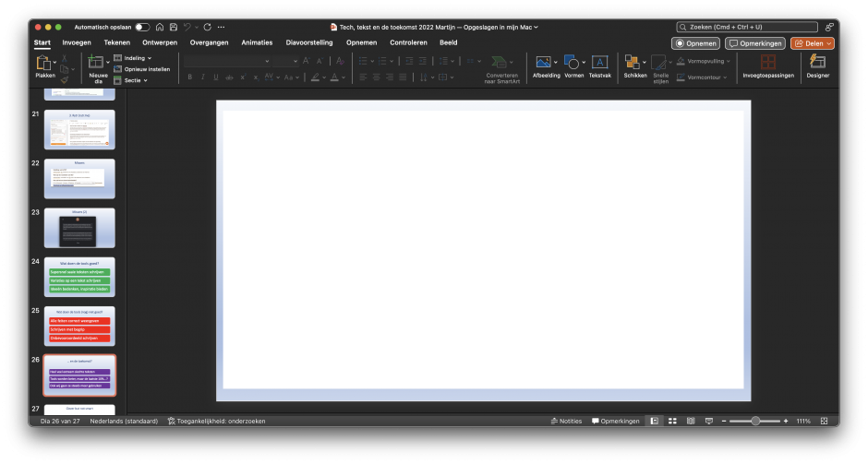The width and height of the screenshot is (868, 464).
Task: Click the cut scissors icon
Action: pyautogui.click(x=65, y=58)
